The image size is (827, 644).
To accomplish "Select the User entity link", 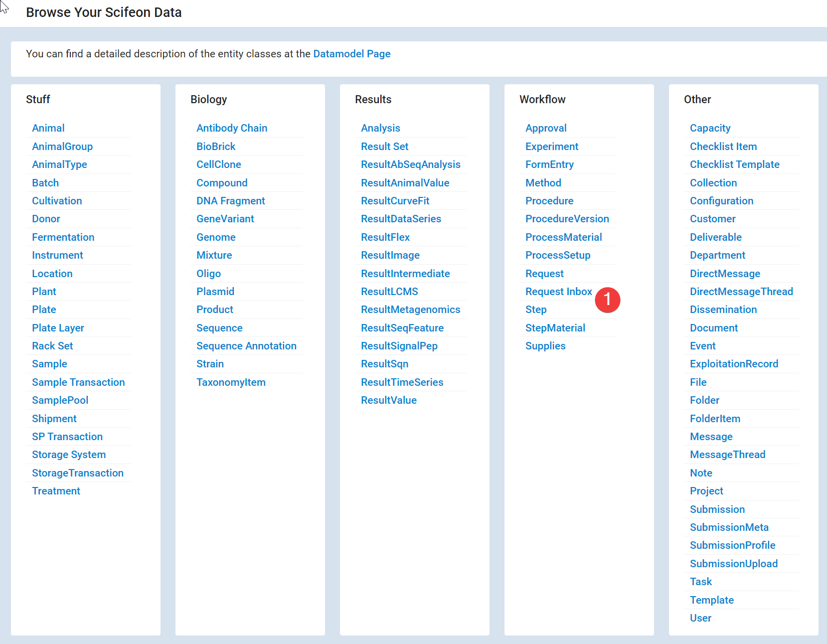I will [700, 618].
